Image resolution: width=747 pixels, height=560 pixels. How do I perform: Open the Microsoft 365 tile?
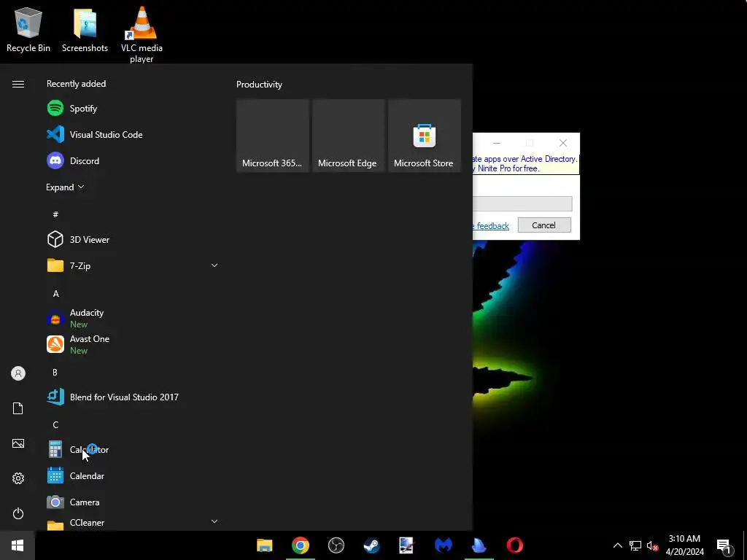(x=273, y=136)
